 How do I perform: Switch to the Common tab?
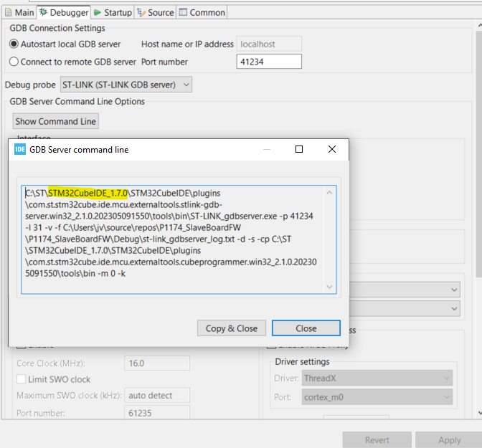(x=202, y=13)
